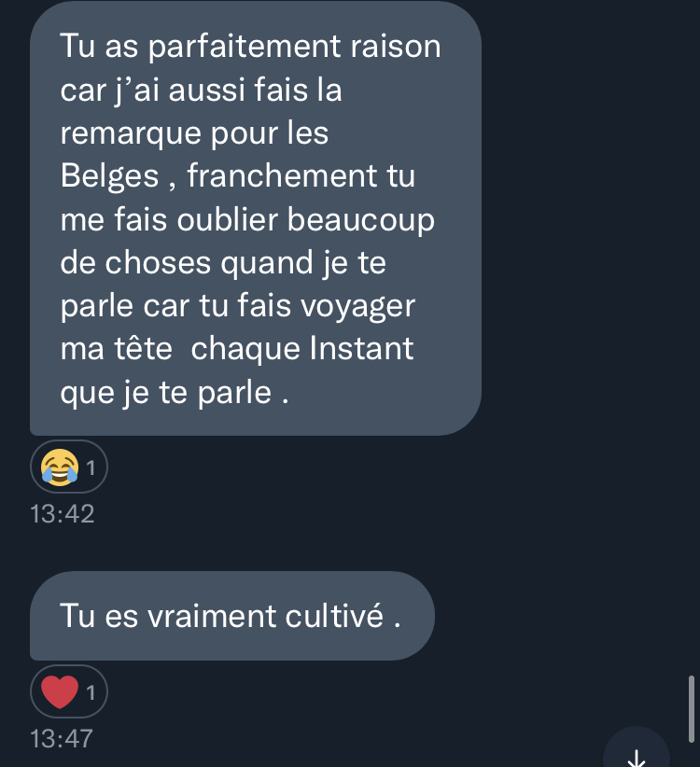
Task: Click the laughing reaction count 1
Action: (x=91, y=467)
